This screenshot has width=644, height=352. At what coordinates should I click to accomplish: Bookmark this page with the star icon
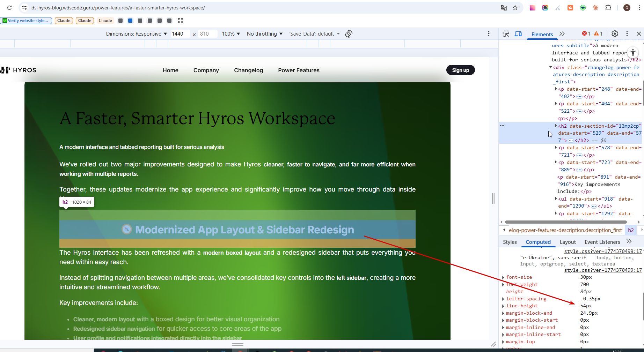[x=515, y=8]
